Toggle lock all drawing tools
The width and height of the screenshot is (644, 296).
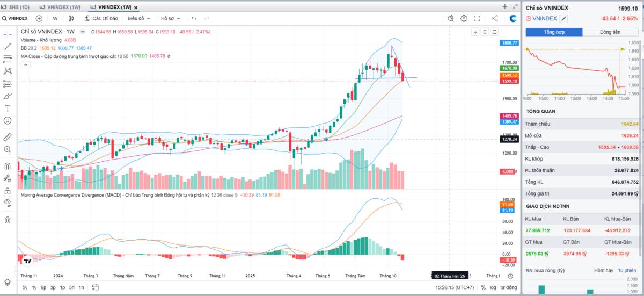pyautogui.click(x=8, y=191)
